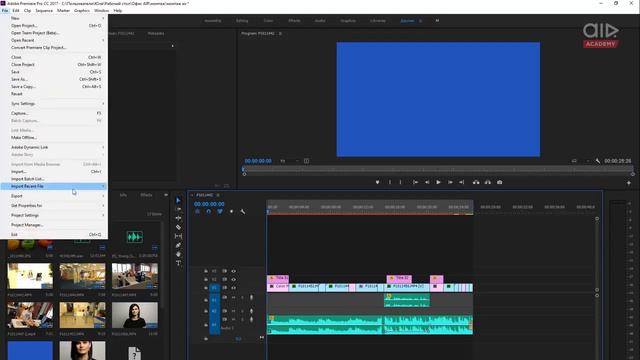Expand the Export submenu
Image resolution: width=640 pixels, height=360 pixels.
[54, 196]
